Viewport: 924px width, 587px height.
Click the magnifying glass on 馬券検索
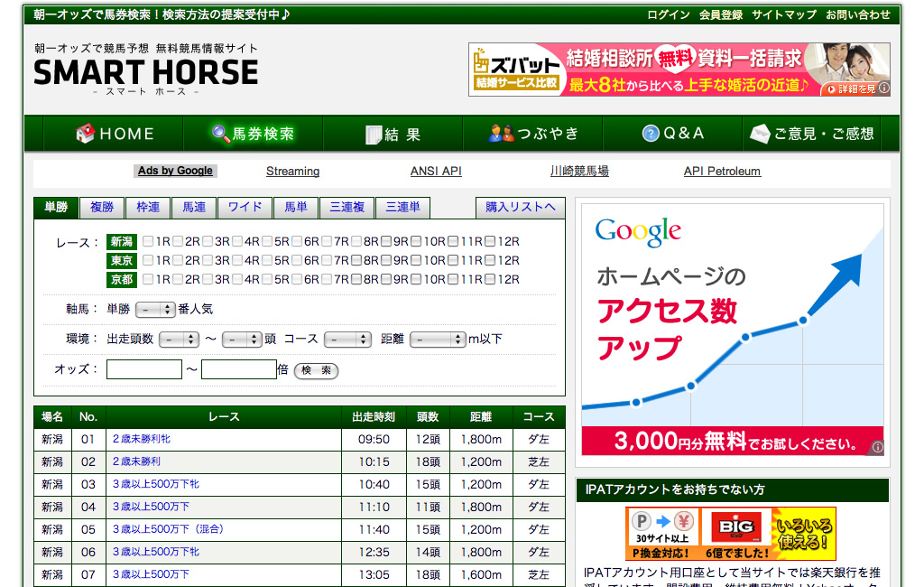(220, 132)
